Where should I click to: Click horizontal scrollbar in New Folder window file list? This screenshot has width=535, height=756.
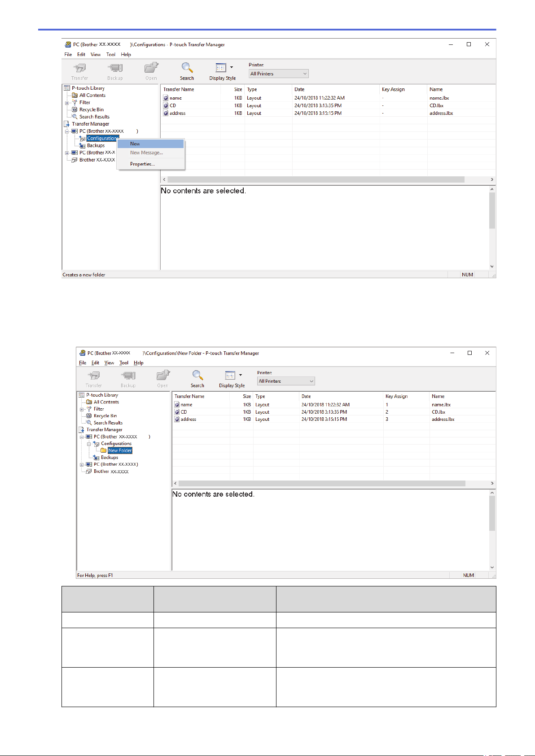pyautogui.click(x=322, y=483)
